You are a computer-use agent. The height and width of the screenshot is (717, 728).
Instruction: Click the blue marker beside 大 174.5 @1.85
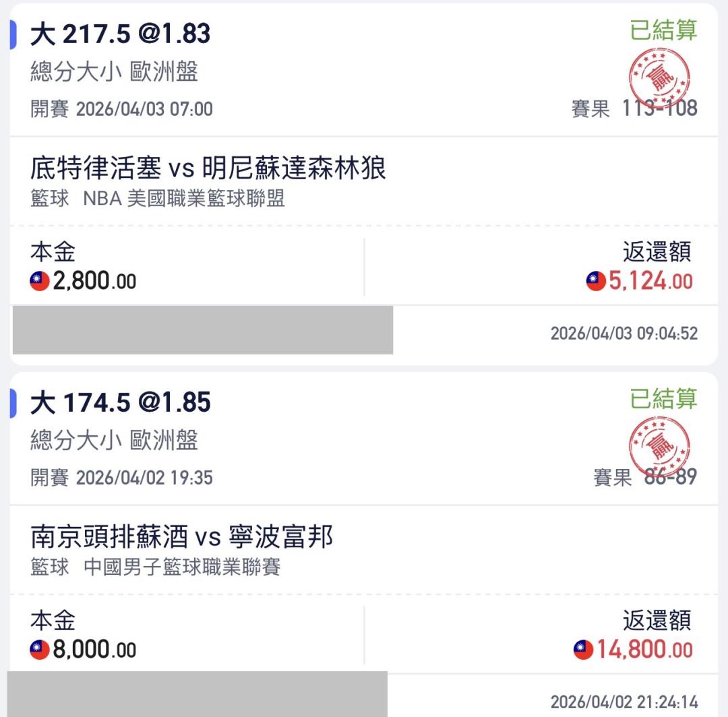13,403
